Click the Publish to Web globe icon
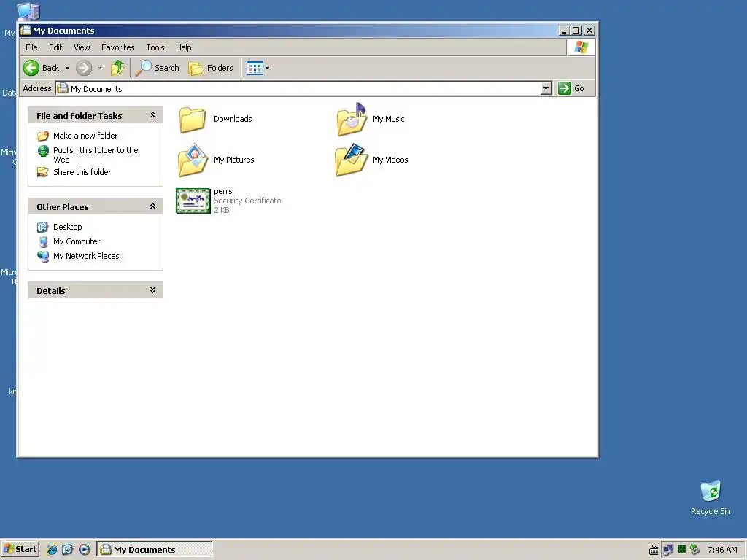Viewport: 747px width, 560px height. coord(43,151)
